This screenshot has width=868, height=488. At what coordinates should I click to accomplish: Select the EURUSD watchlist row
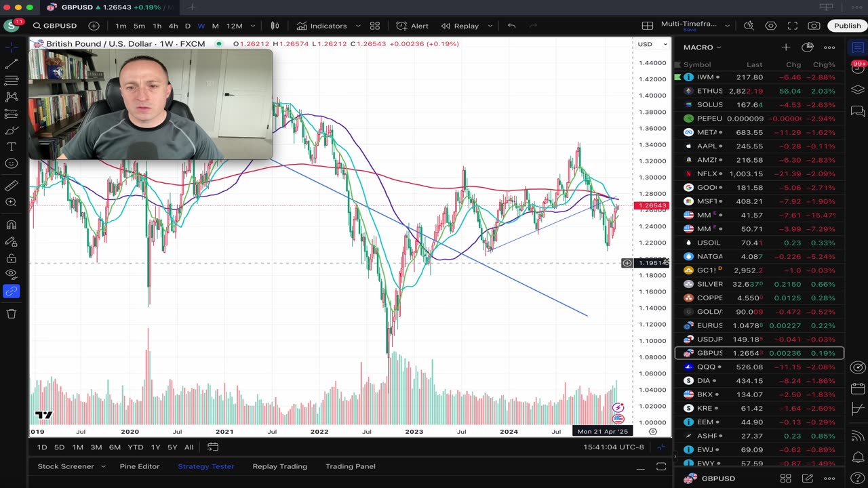pyautogui.click(x=759, y=325)
